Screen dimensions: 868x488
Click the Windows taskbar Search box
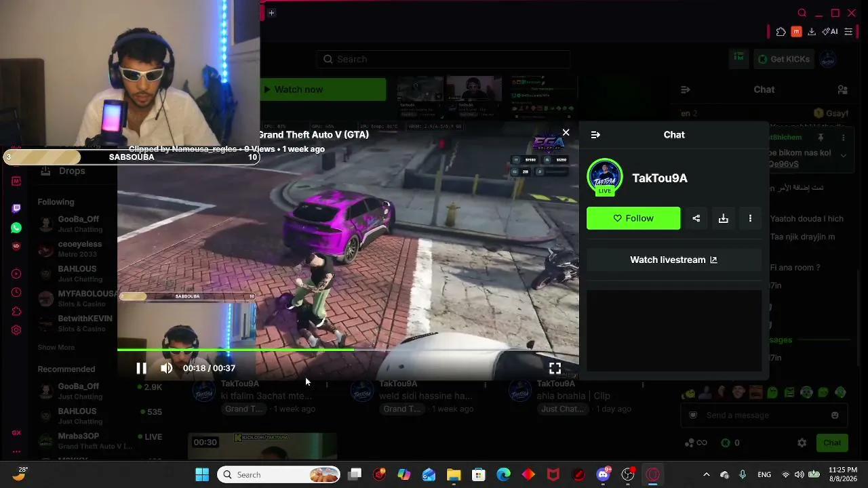pos(279,474)
